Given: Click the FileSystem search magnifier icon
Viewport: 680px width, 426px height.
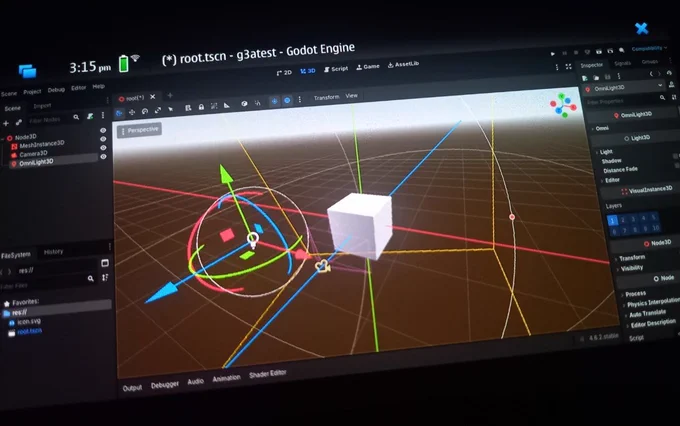Looking at the screenshot, I should coord(91,279).
